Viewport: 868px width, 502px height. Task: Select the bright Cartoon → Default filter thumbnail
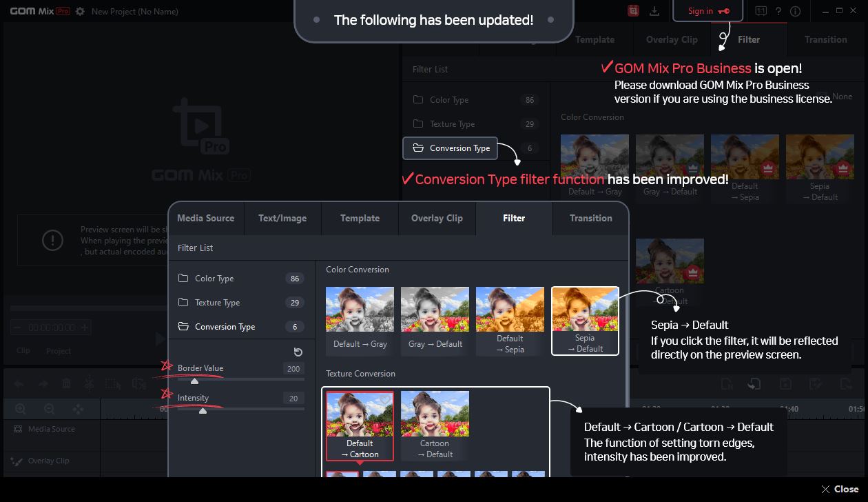click(435, 426)
